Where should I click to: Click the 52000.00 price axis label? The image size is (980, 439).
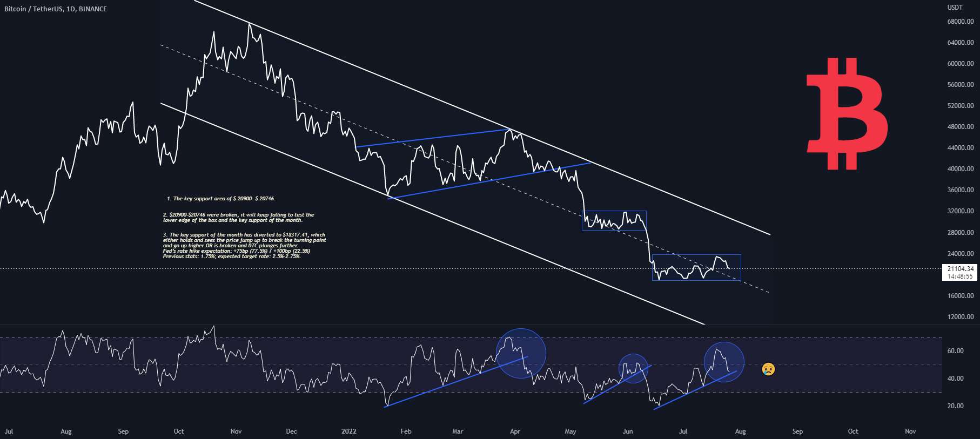[961, 106]
